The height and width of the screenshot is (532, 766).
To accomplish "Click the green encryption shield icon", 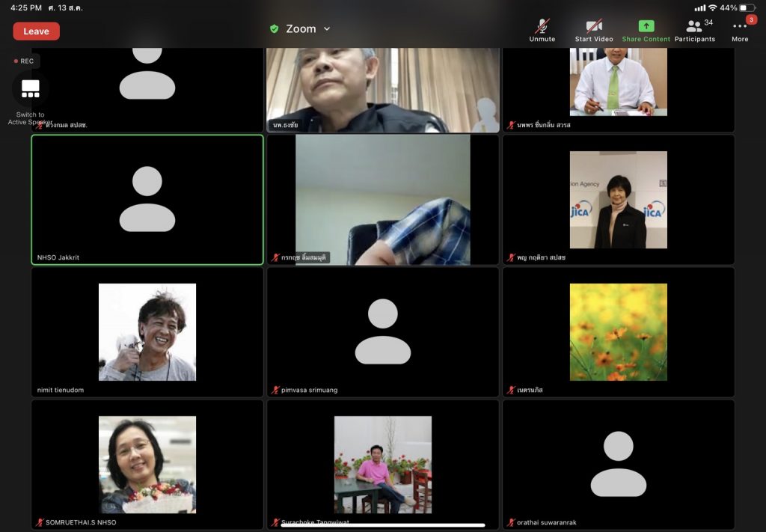I will (275, 29).
